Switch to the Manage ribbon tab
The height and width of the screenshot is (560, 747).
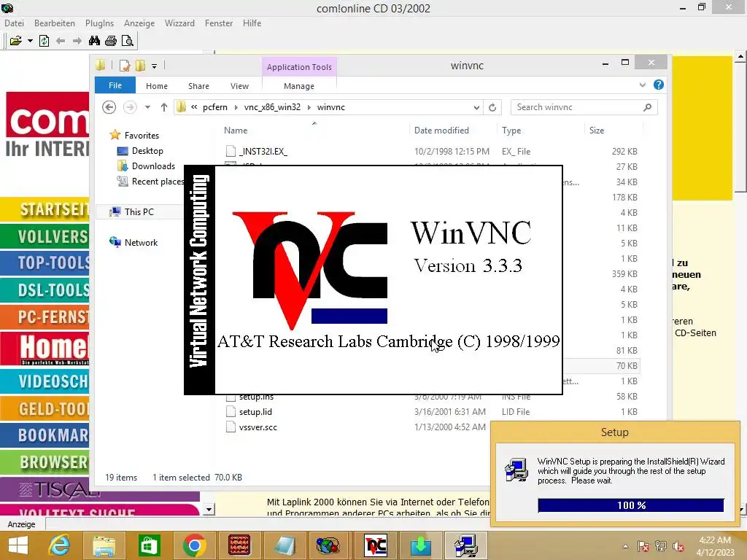click(x=299, y=86)
